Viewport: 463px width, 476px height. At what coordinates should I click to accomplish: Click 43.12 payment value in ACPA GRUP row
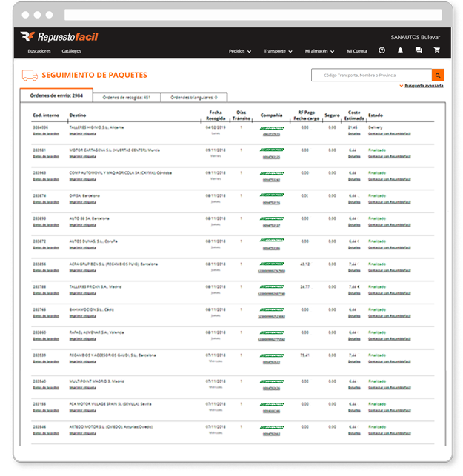[x=304, y=264]
